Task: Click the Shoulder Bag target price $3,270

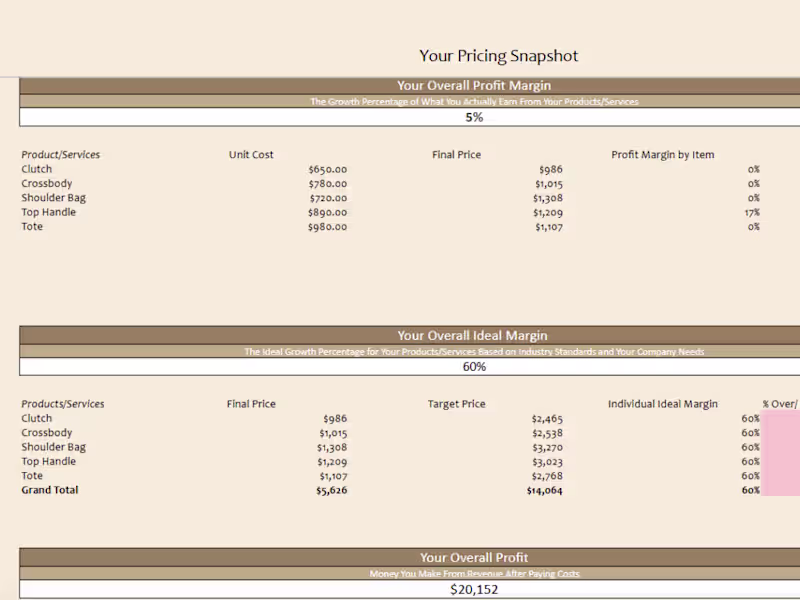Action: point(547,447)
